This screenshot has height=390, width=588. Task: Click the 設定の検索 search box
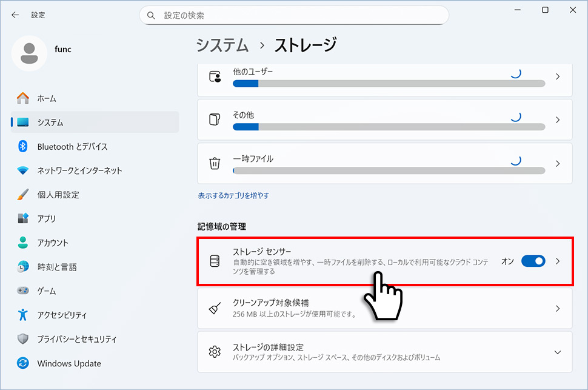(x=294, y=15)
